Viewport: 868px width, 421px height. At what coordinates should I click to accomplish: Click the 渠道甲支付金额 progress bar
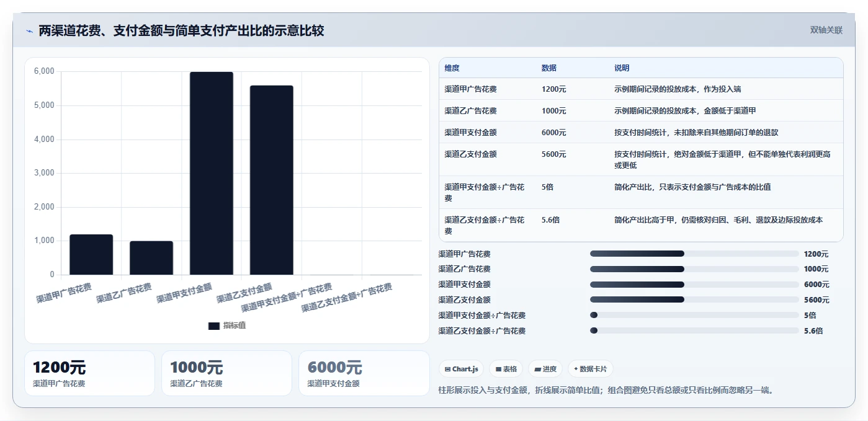tap(694, 285)
